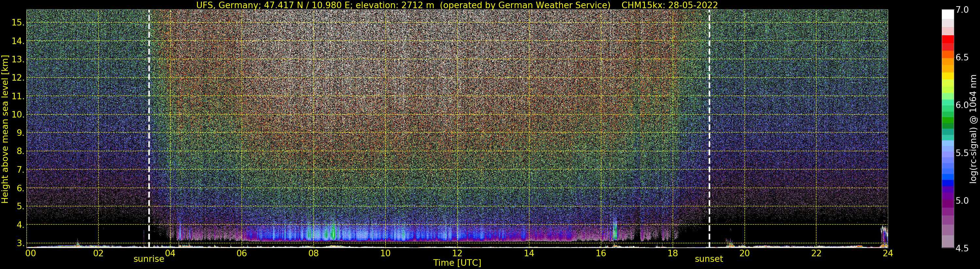
Task: Click the "sunrise" label below the time axis
Action: tap(149, 259)
